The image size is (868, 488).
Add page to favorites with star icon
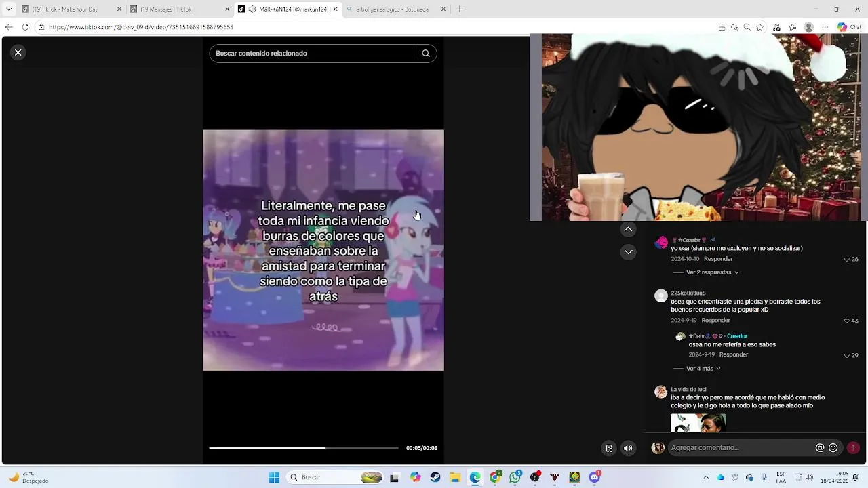pyautogui.click(x=760, y=27)
